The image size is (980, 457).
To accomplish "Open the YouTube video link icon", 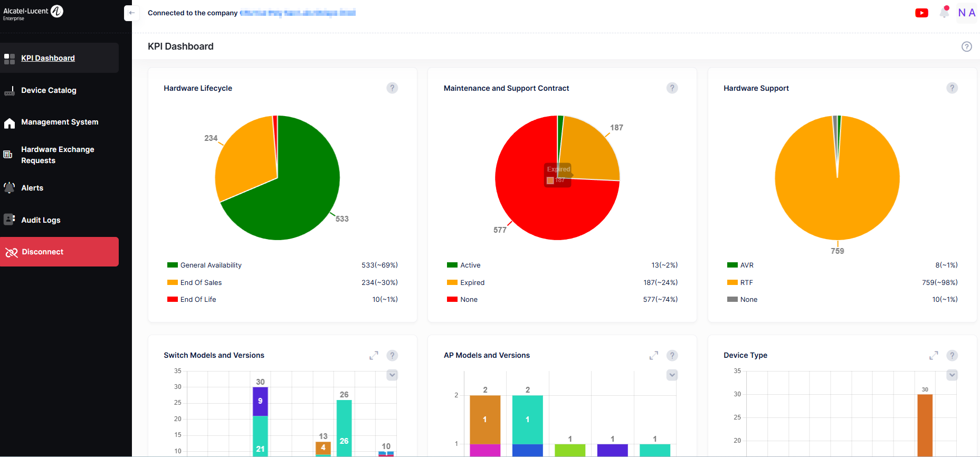I will 921,13.
